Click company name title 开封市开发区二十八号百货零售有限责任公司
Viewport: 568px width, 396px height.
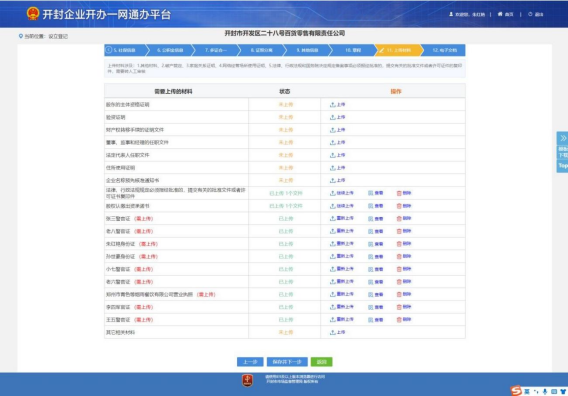pyautogui.click(x=284, y=33)
